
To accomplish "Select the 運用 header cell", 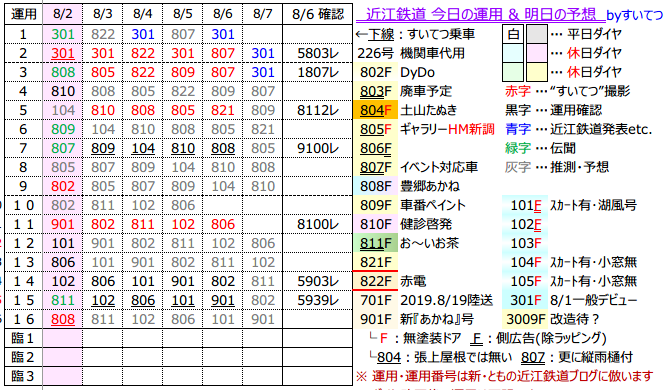I will pyautogui.click(x=24, y=15).
